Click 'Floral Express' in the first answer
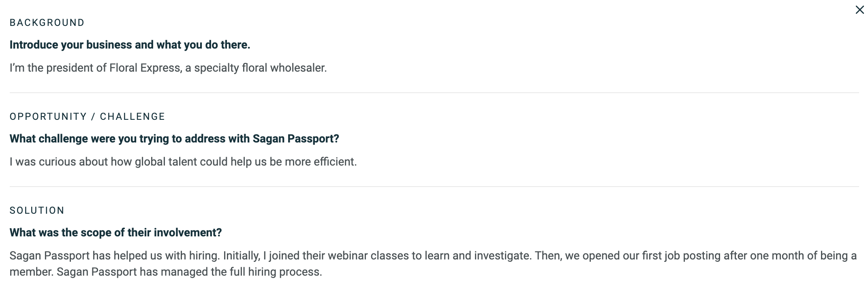 tap(145, 68)
